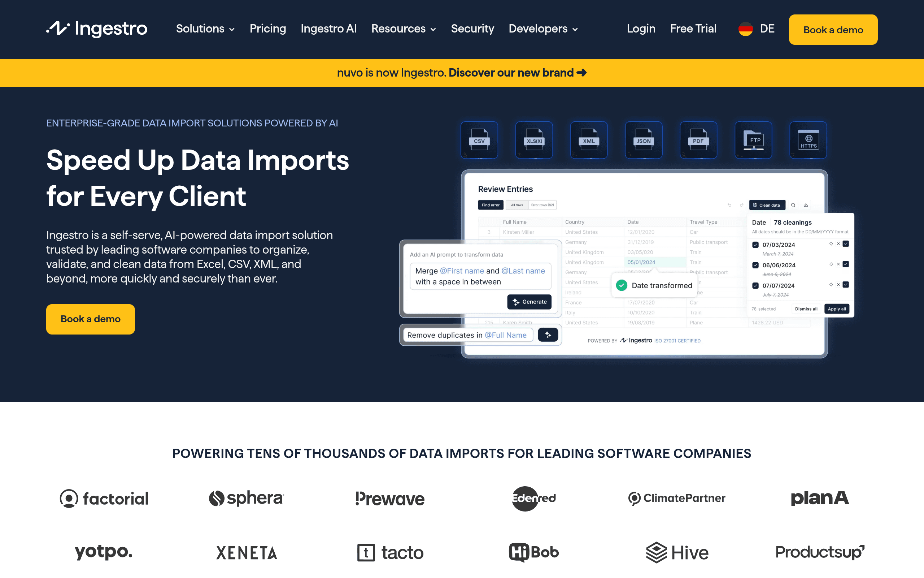Start a Free Trial from the header

693,29
